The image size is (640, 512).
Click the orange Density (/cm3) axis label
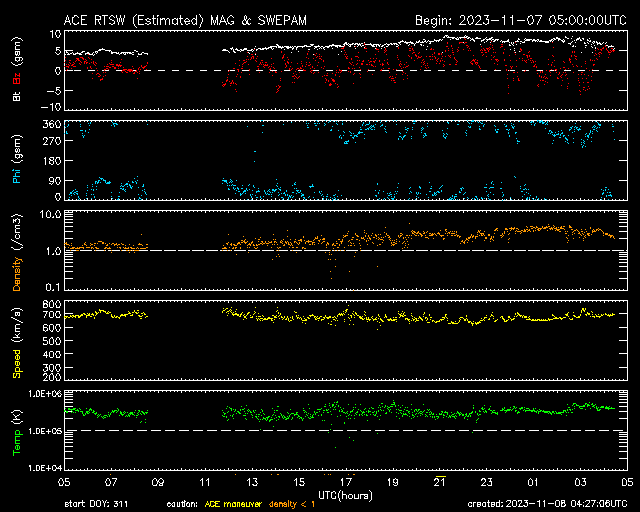[x=16, y=254]
